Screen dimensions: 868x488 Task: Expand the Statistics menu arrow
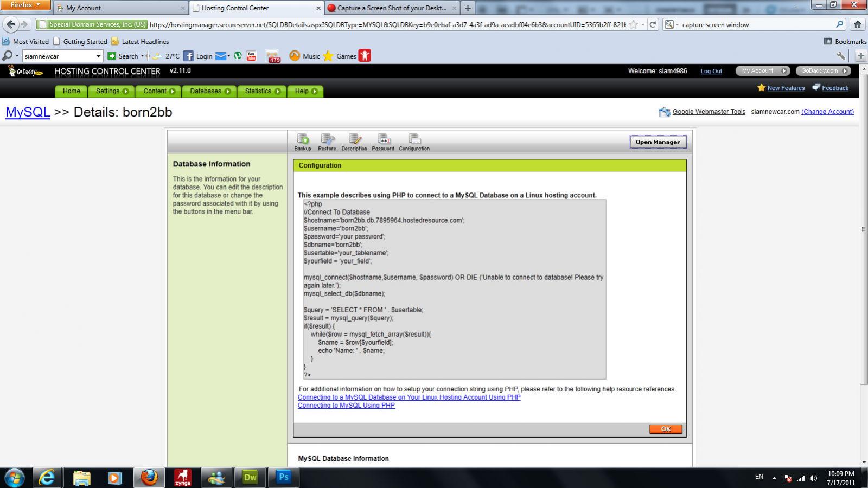tap(277, 91)
